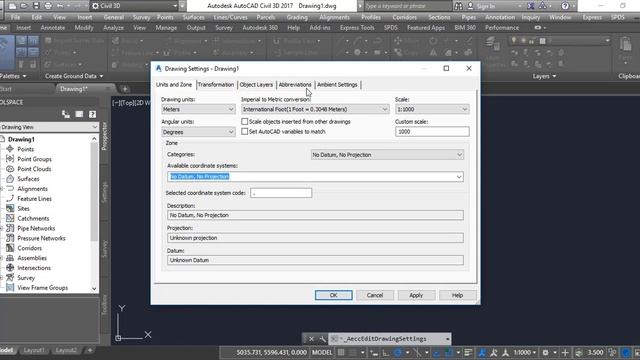The image size is (640, 360).
Task: Open Help for Drawing Settings
Action: [457, 295]
